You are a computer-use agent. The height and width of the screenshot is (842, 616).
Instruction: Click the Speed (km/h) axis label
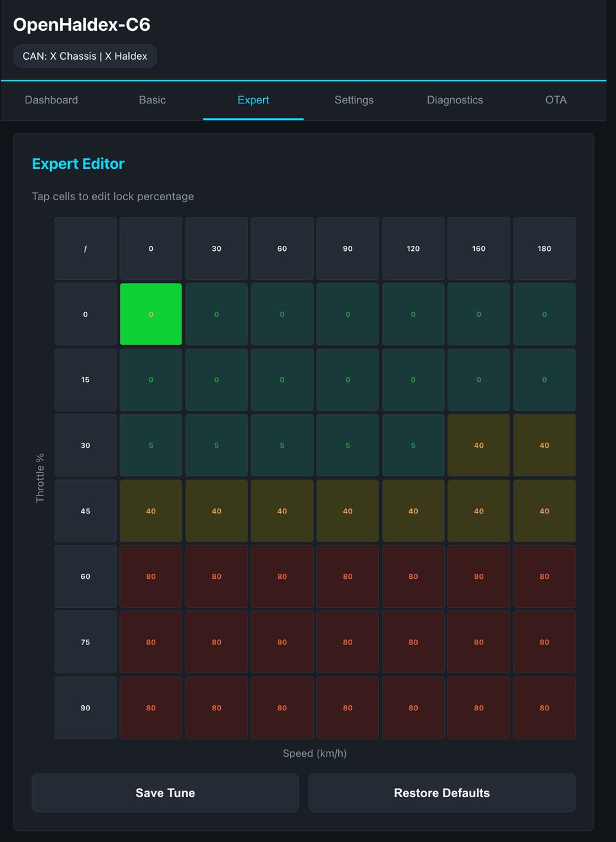click(x=315, y=753)
